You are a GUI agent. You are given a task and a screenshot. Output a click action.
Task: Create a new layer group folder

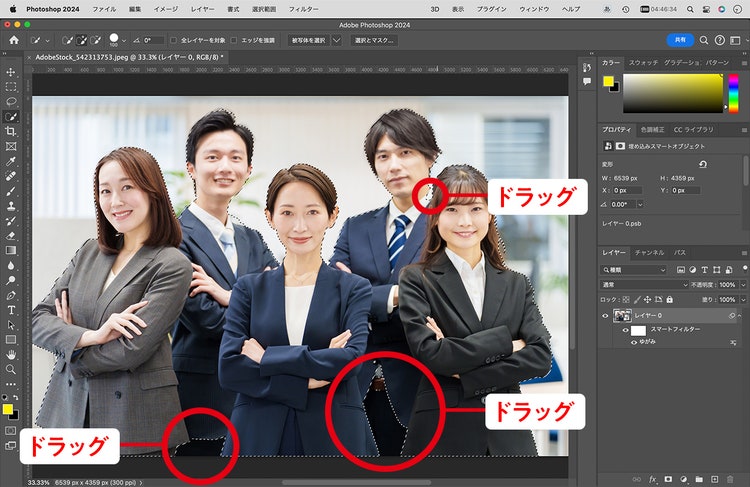(699, 479)
